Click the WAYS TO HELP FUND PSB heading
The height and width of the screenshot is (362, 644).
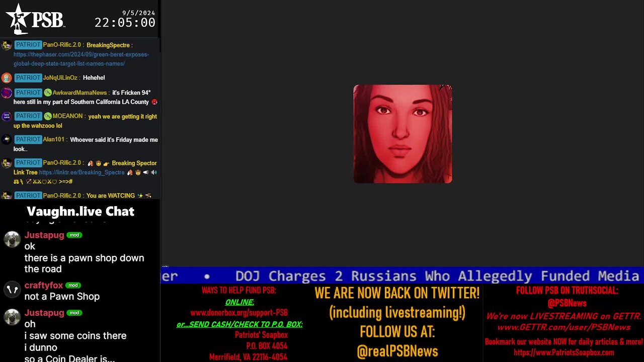click(x=238, y=290)
